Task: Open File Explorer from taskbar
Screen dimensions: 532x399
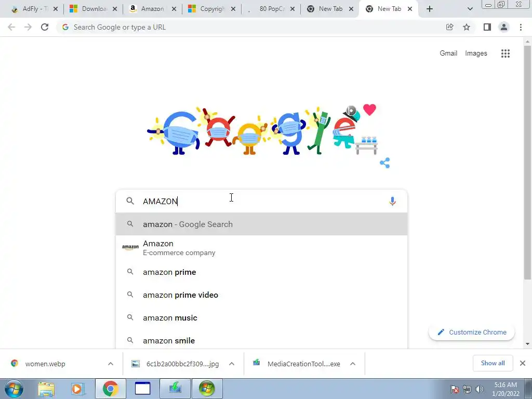Action: (x=46, y=389)
